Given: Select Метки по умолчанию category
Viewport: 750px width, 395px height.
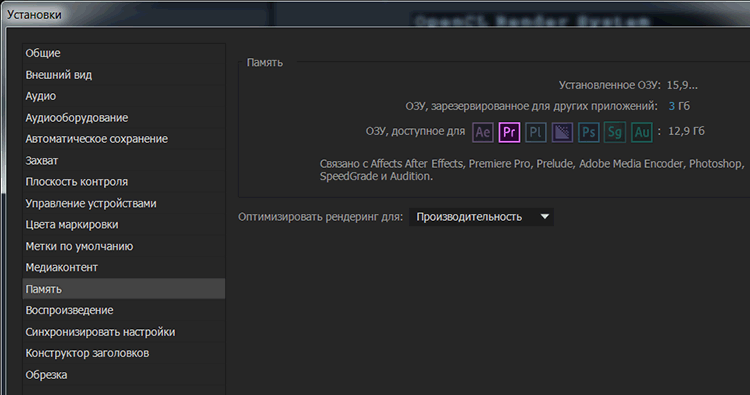Looking at the screenshot, I should (x=124, y=246).
